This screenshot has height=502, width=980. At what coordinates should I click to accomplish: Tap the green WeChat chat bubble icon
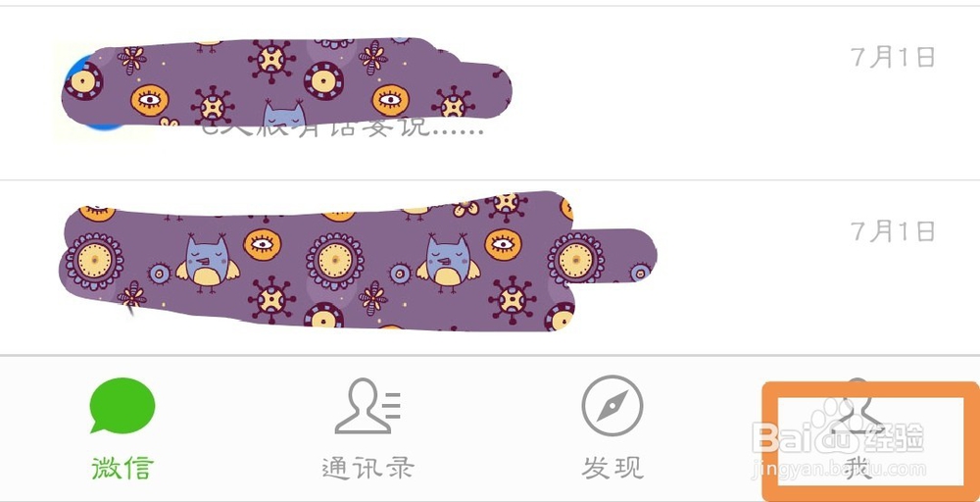click(x=122, y=405)
